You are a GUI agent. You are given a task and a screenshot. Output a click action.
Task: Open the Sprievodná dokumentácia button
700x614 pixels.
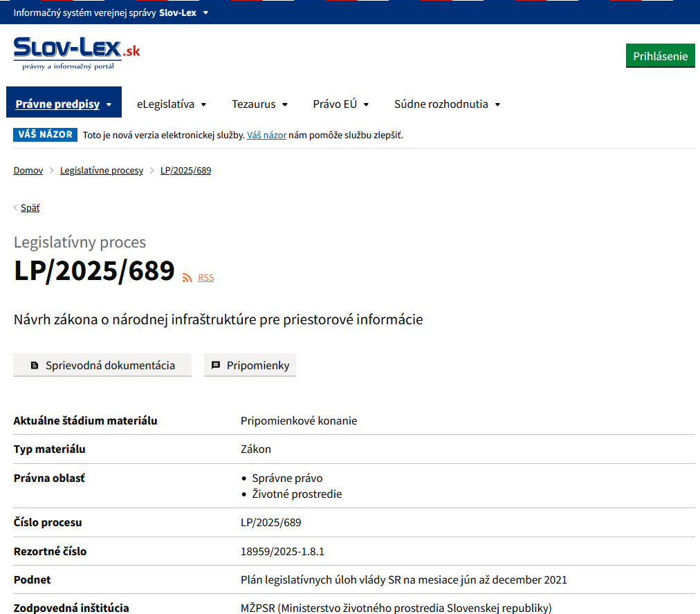(x=102, y=365)
